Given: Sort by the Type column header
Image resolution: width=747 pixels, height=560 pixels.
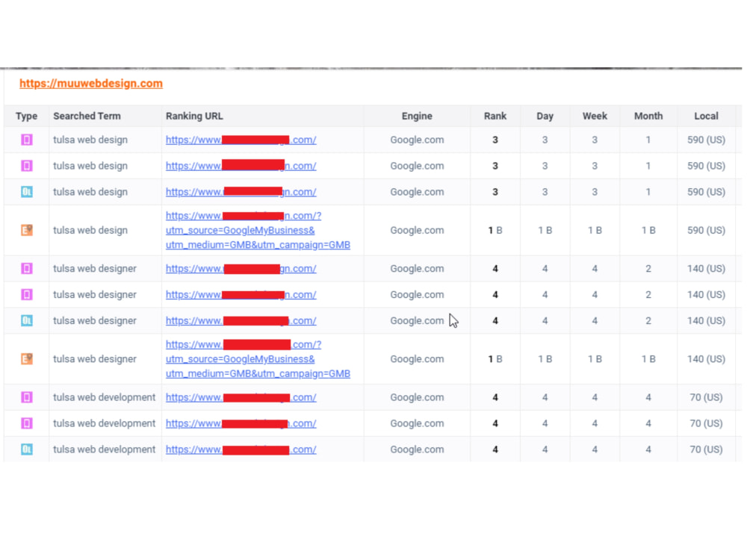Looking at the screenshot, I should click(x=26, y=116).
